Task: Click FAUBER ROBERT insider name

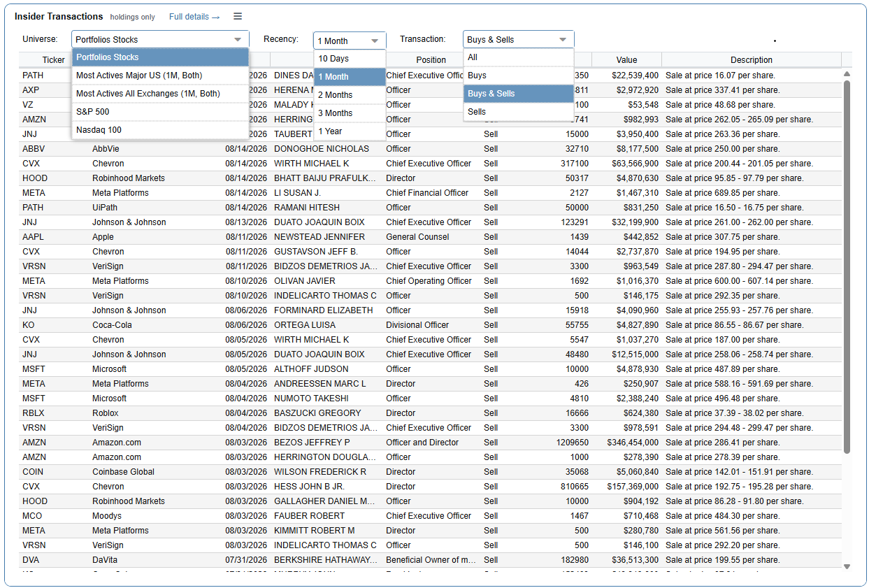Action: tap(310, 516)
